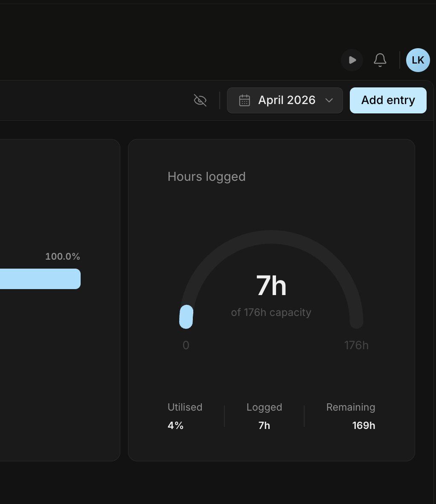Click the Add entry button

[388, 100]
